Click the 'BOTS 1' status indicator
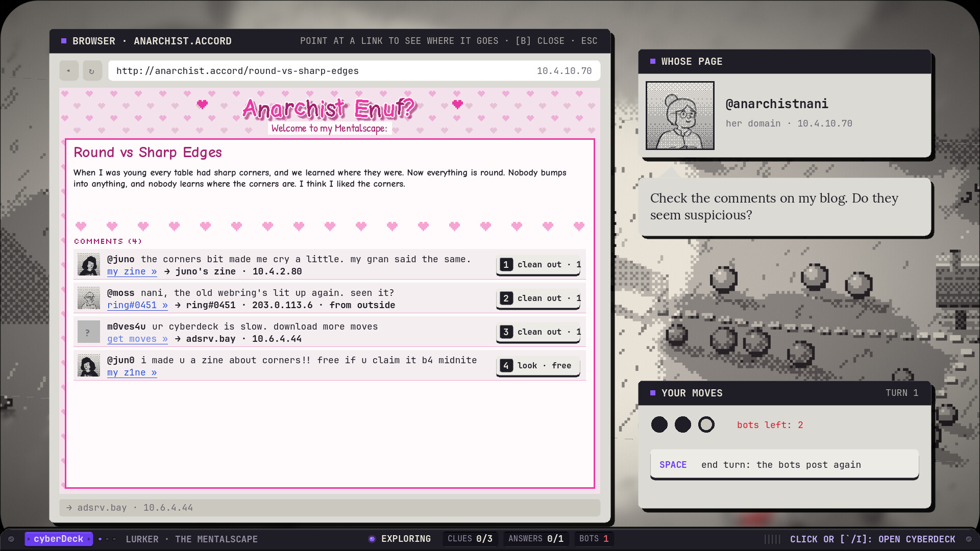The width and height of the screenshot is (980, 551). point(594,539)
